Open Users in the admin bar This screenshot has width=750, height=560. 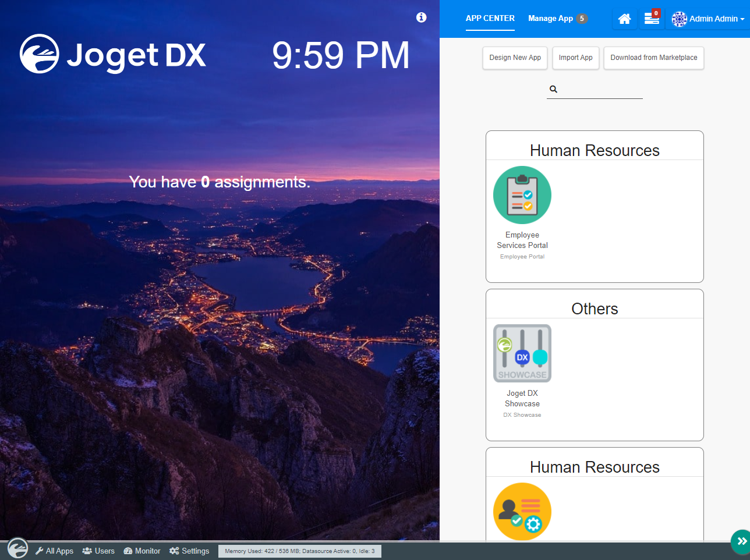click(x=98, y=551)
